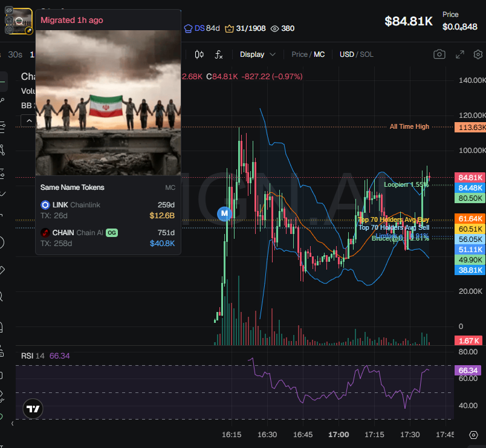Set chart currency to SOL
The width and height of the screenshot is (486, 448).
coord(367,54)
